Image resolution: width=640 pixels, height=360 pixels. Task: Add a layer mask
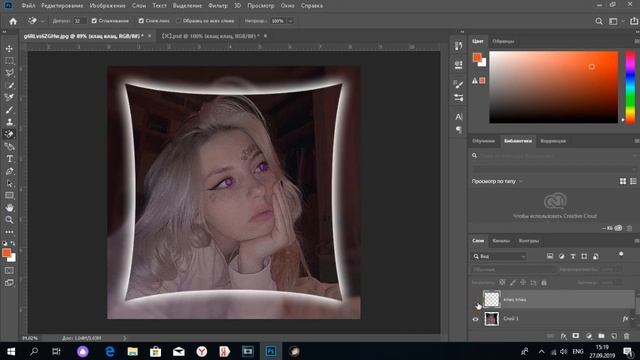(x=576, y=336)
